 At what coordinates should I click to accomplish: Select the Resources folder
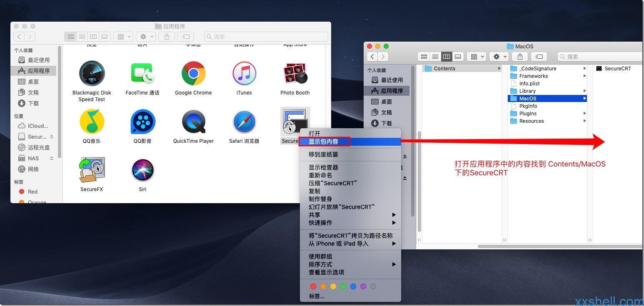point(547,121)
